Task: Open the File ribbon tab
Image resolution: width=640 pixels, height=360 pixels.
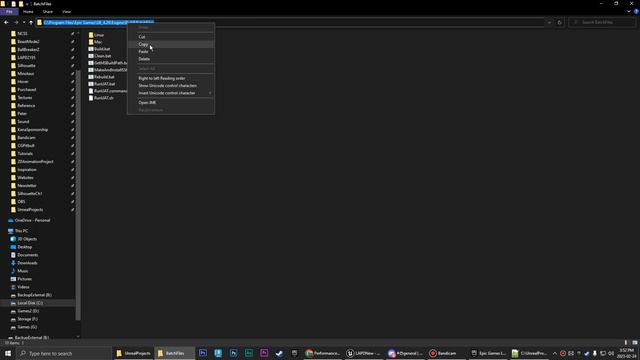Action: pos(9,12)
